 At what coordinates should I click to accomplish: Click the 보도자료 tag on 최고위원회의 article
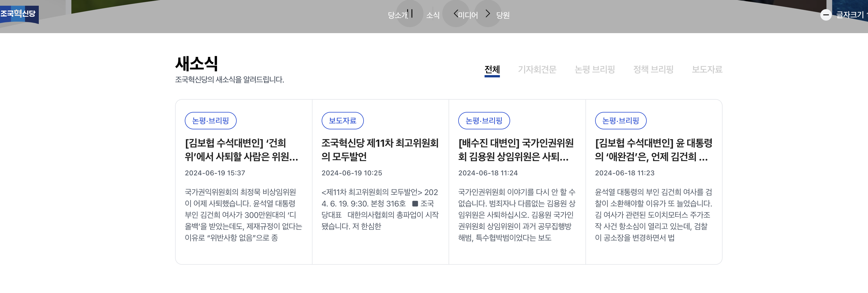(x=343, y=121)
